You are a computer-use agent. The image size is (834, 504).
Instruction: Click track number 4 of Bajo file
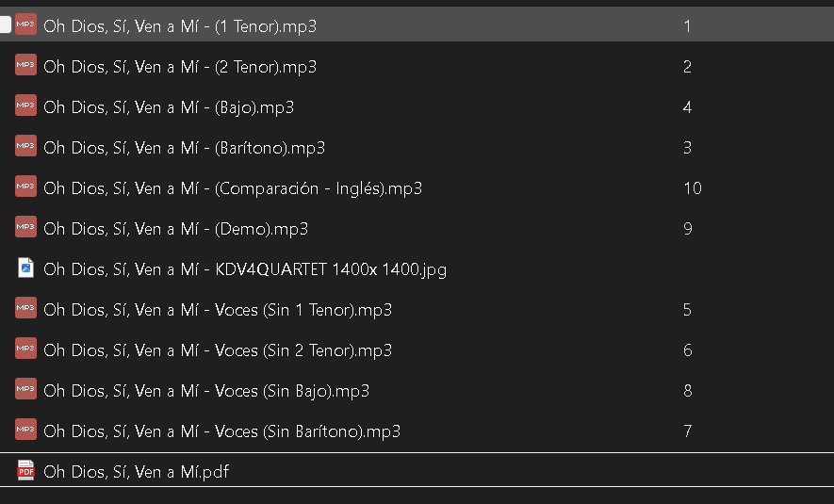pyautogui.click(x=688, y=107)
